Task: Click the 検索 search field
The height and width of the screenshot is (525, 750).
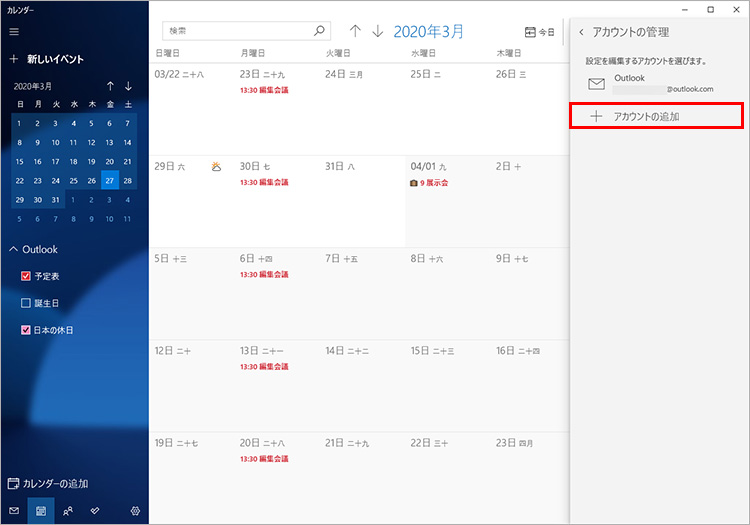Action: click(238, 31)
